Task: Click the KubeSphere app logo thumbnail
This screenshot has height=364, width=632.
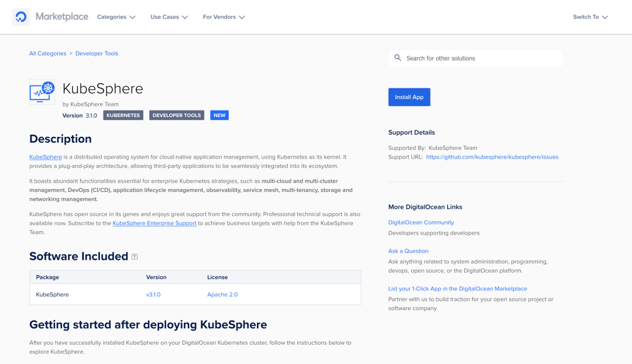Action: pos(42,92)
